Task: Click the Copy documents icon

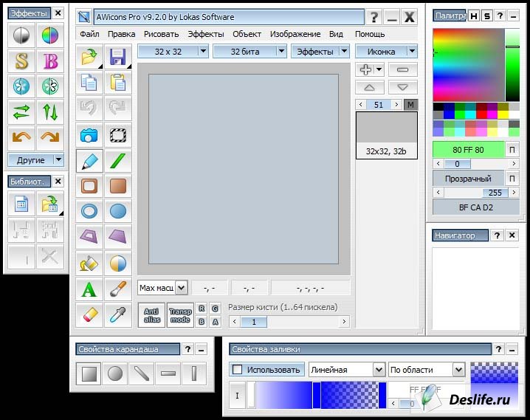Action: (x=89, y=83)
